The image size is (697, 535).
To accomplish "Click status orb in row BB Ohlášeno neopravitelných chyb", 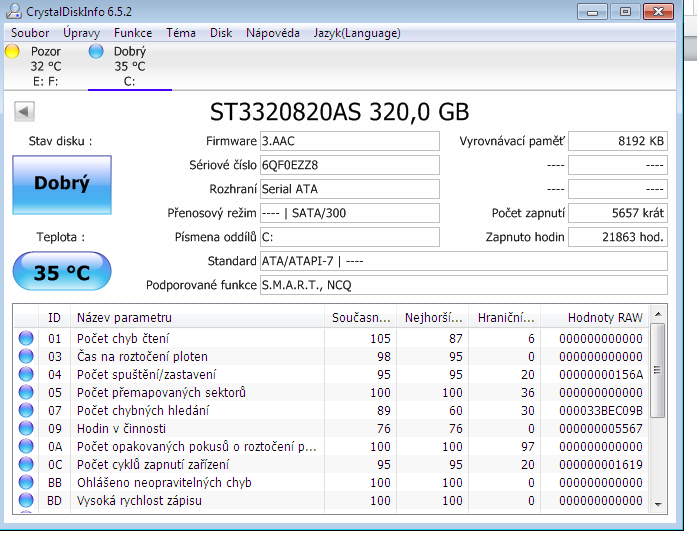I will [26, 482].
